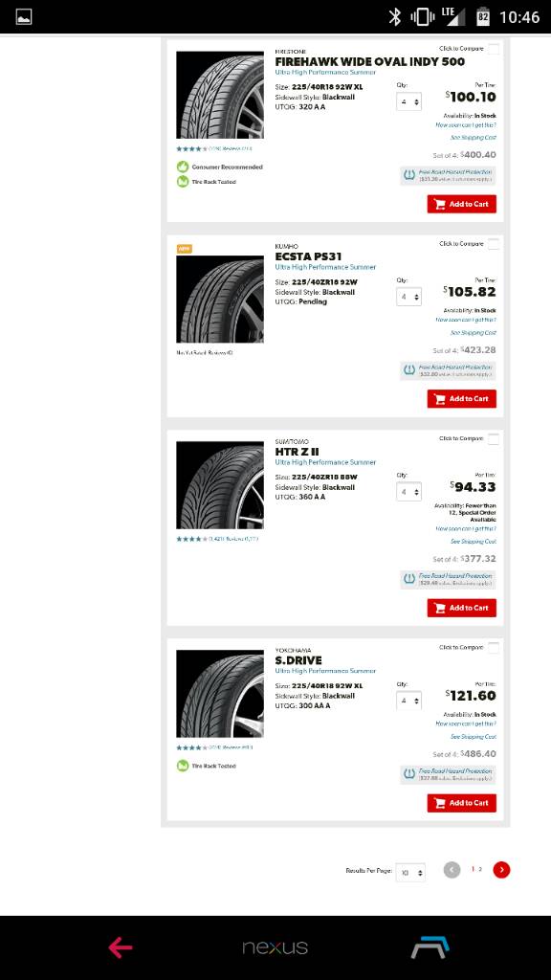551x980 pixels.
Task: Open quantity dropdown for Yokohama S.Drive
Action: 408,701
